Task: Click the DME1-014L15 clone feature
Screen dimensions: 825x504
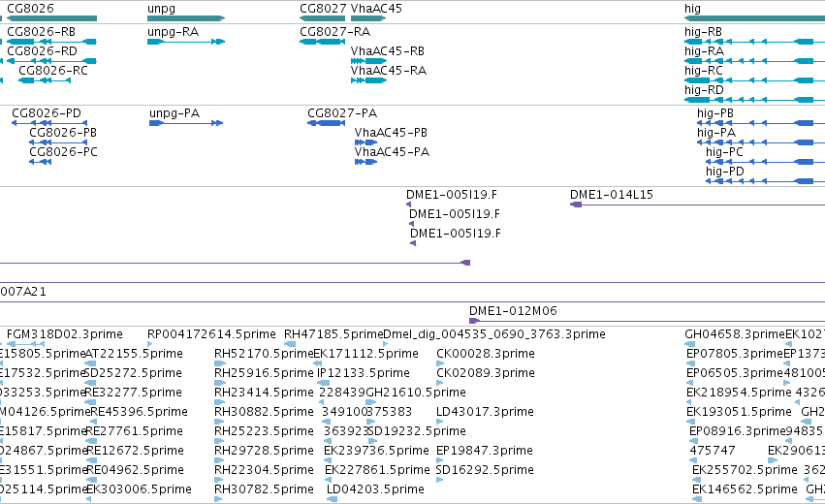Action: pos(697,205)
